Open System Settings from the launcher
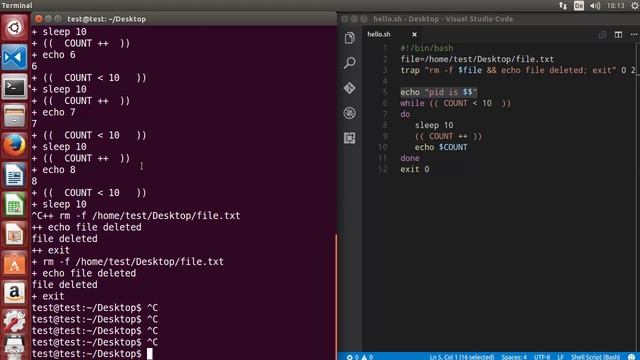Viewport: 640px width, 360px height. tap(14, 322)
